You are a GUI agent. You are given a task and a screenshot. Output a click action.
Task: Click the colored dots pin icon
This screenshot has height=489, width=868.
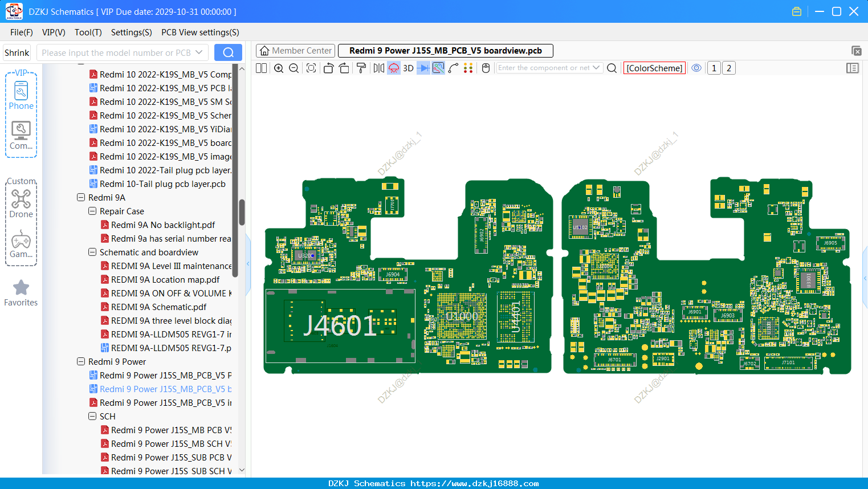click(468, 68)
